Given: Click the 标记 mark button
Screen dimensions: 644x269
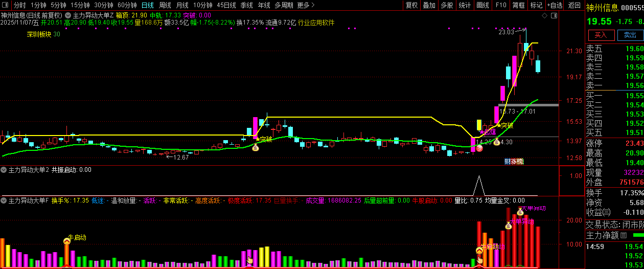Looking at the screenshot, I should 536,5.
